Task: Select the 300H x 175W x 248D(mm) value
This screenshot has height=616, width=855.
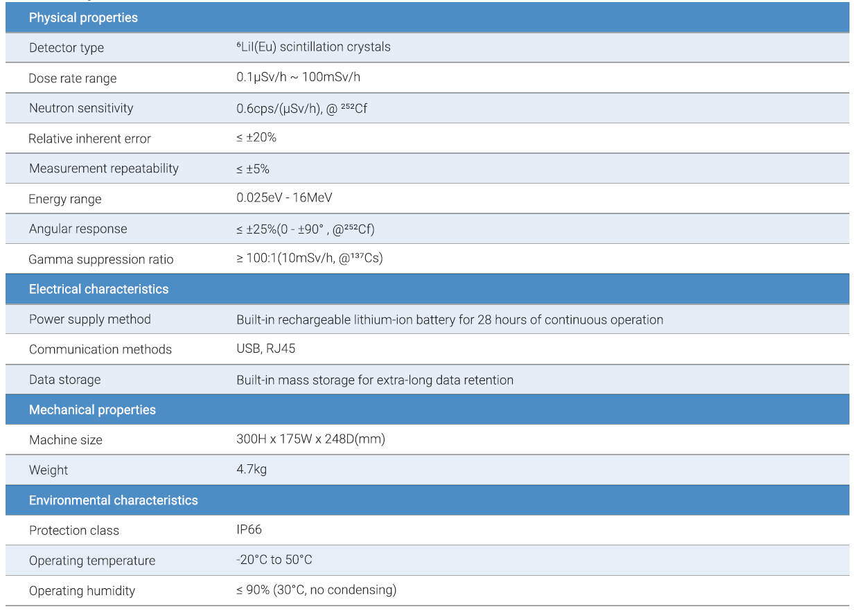Action: (x=310, y=439)
